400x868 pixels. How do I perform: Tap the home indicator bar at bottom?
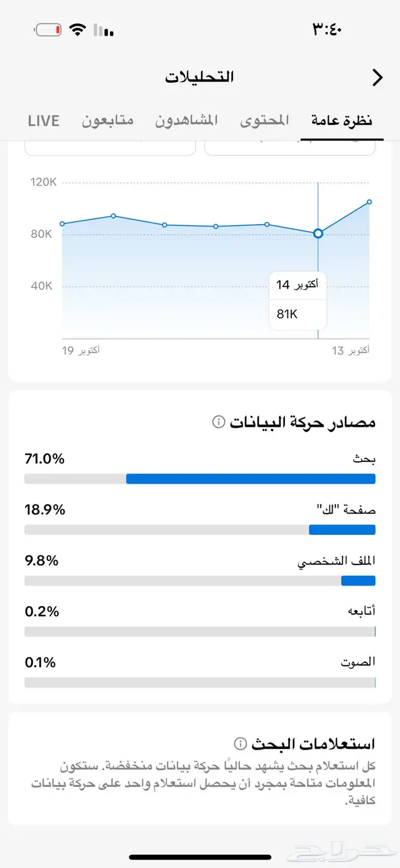pyautogui.click(x=200, y=856)
